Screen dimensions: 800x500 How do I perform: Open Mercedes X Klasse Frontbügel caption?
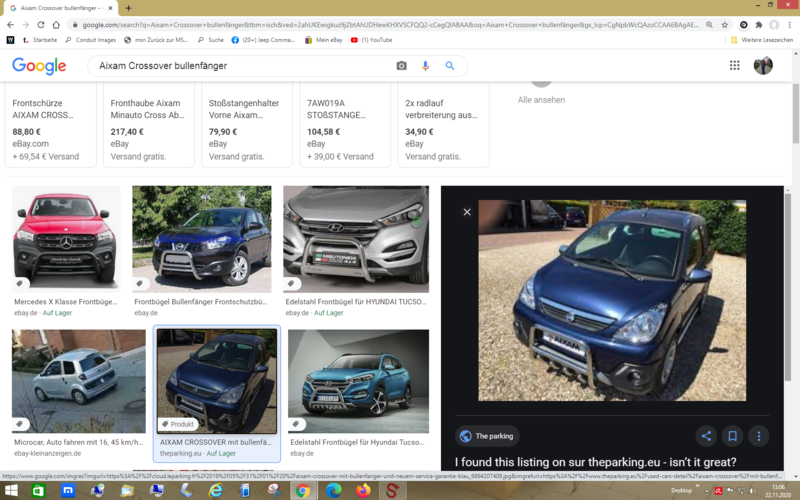(65, 302)
